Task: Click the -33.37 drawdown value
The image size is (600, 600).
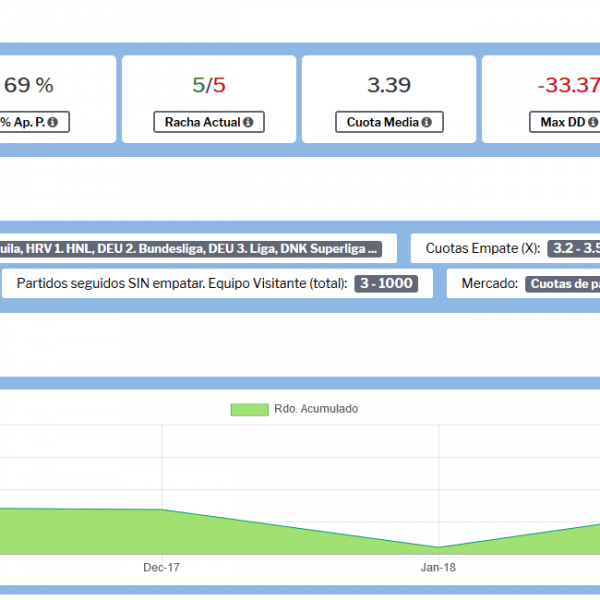Action: click(569, 85)
